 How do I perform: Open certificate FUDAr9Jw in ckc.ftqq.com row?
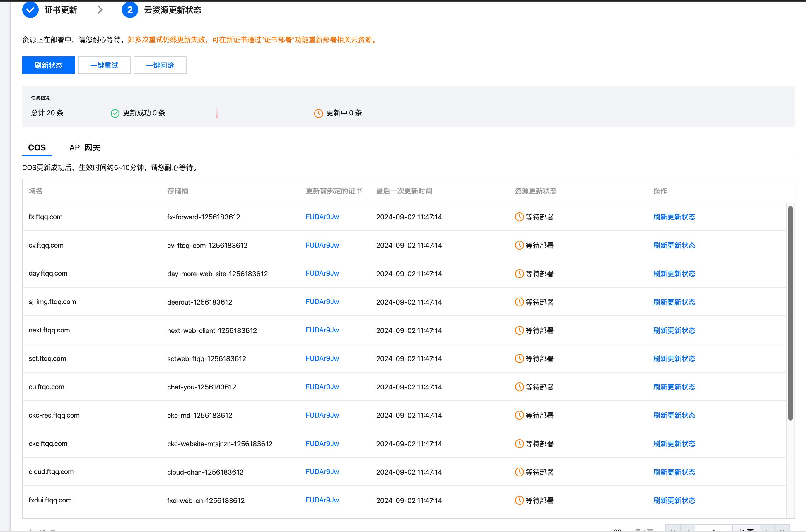point(322,444)
